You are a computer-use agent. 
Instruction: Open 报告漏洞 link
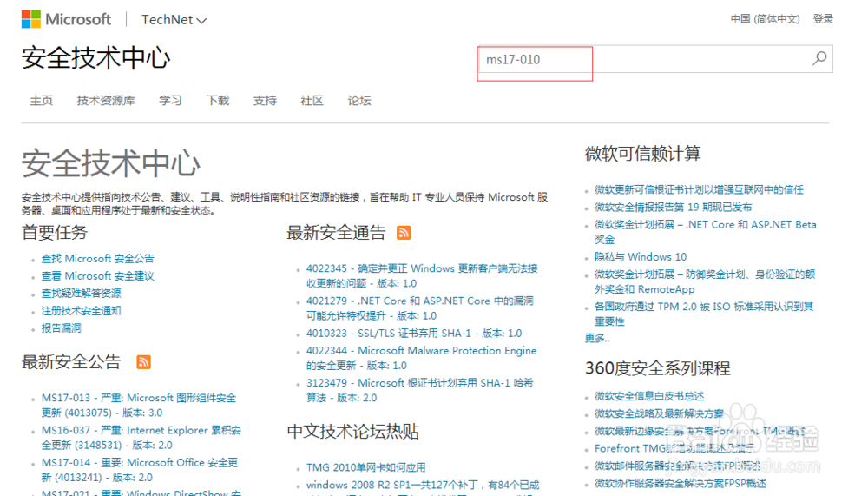tap(62, 328)
